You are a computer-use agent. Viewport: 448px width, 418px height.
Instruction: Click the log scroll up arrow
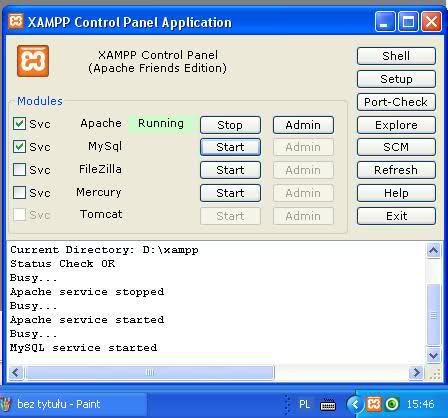pyautogui.click(x=433, y=250)
